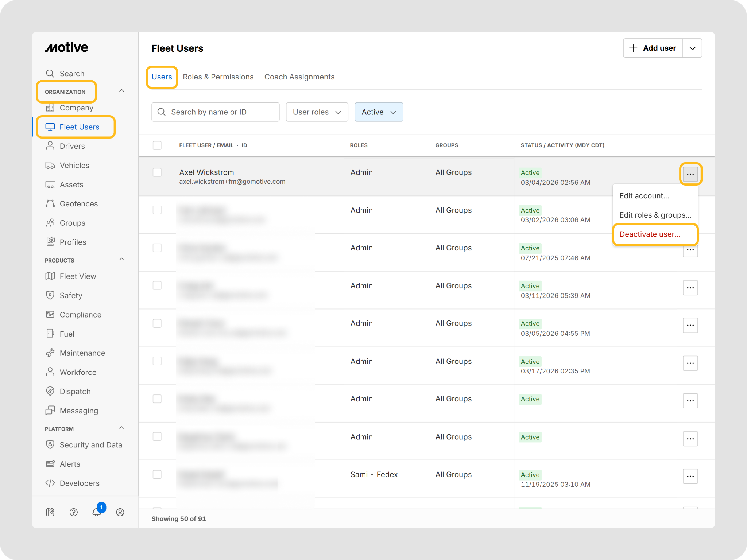
Task: Focus the Search by name or ID field
Action: coord(215,112)
